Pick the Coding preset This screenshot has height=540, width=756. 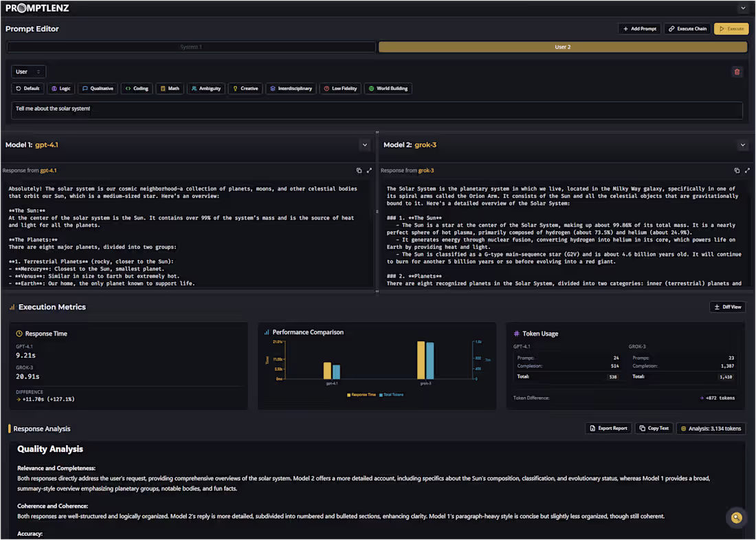(137, 89)
